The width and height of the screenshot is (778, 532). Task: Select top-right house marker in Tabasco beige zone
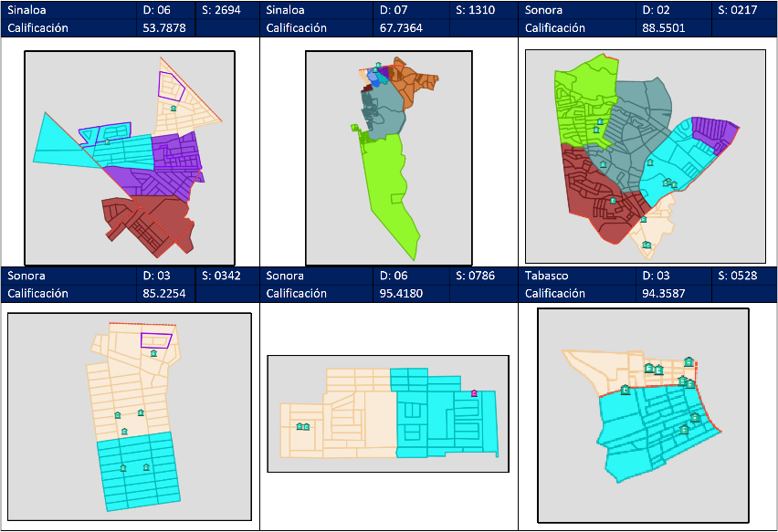click(689, 361)
